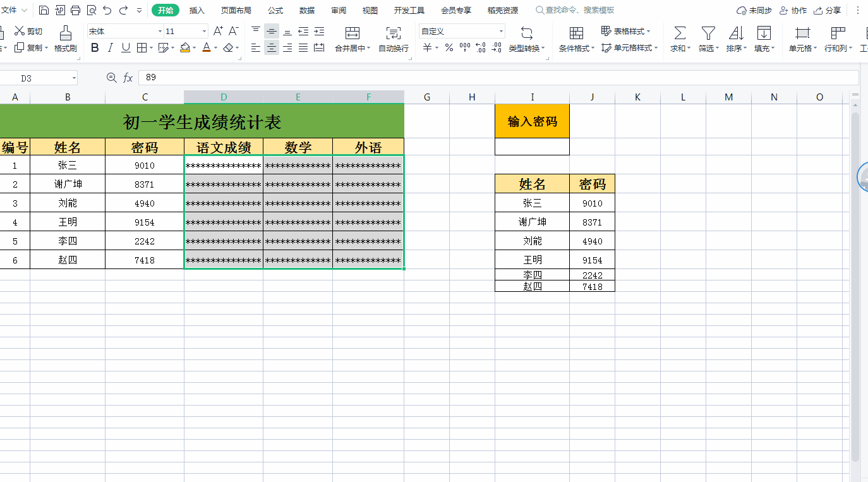Click the Borders icon

[142, 47]
